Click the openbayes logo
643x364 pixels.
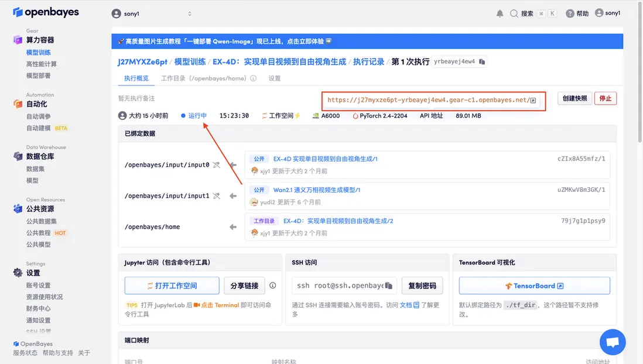(x=46, y=12)
